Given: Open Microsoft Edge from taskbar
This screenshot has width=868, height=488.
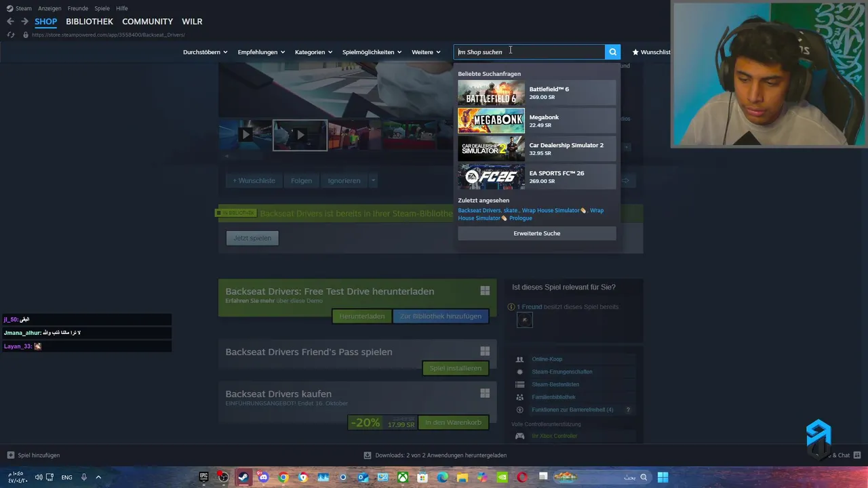Looking at the screenshot, I should pos(442,477).
